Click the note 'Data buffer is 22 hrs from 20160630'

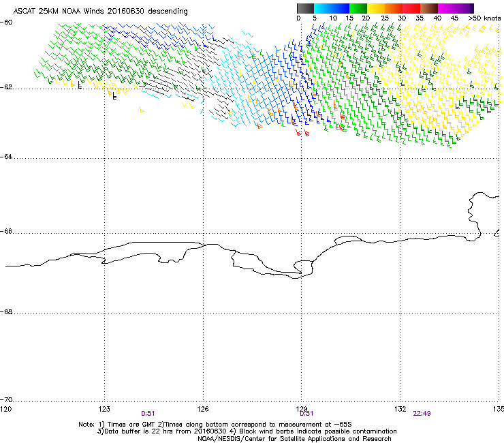(166, 431)
